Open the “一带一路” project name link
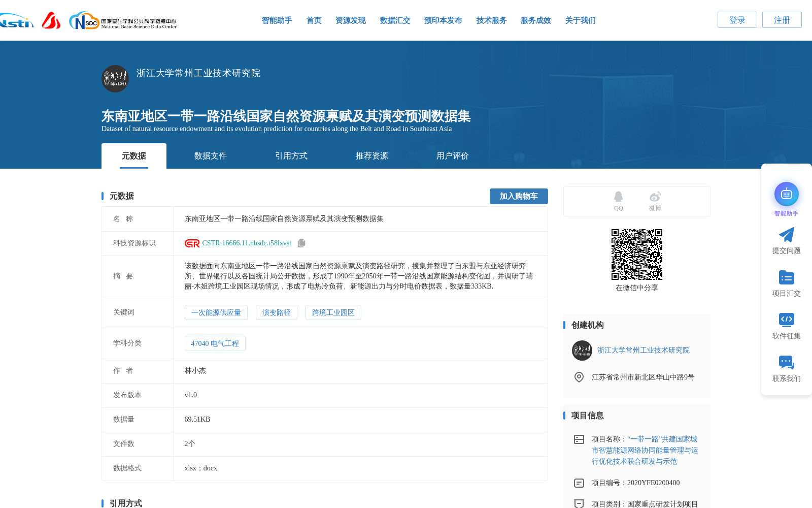This screenshot has height=508, width=812. point(645,450)
